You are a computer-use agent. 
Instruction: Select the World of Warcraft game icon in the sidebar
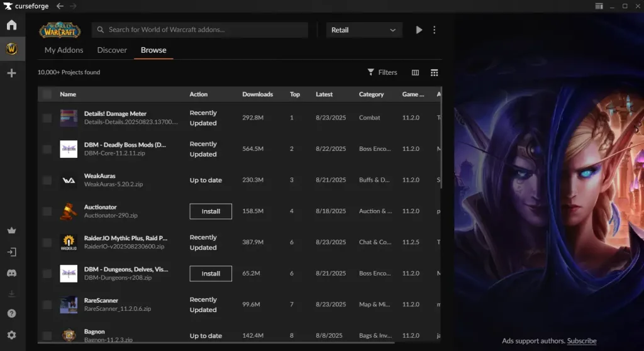click(x=11, y=49)
